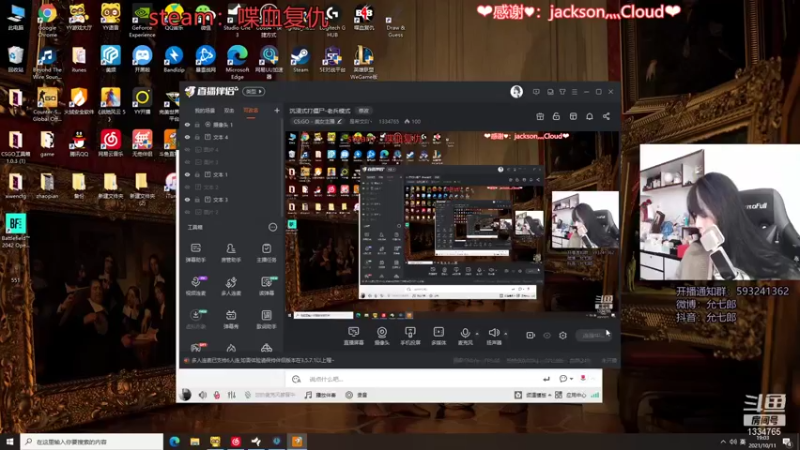Click 修改 to edit stream title
The width and height of the screenshot is (800, 450).
point(363,110)
